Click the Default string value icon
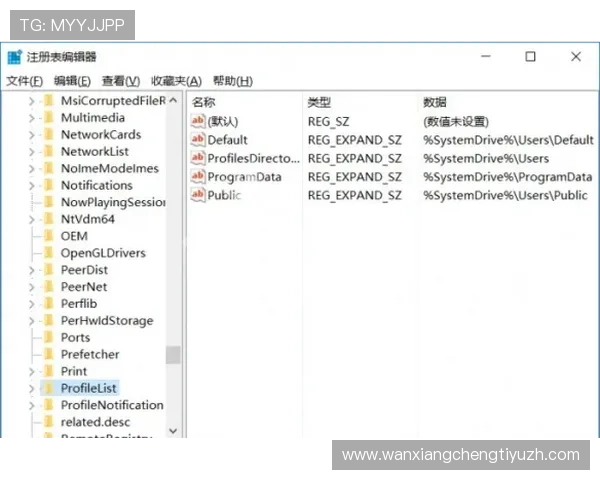600x480 pixels. coord(198,139)
